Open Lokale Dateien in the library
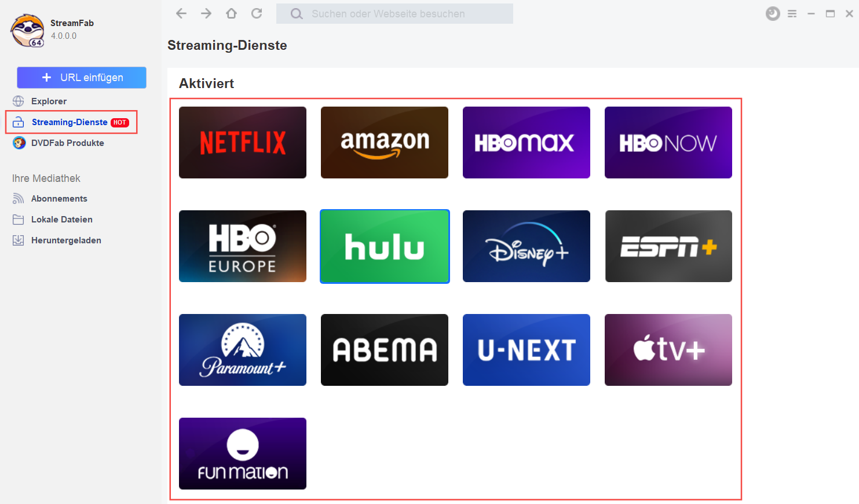 point(62,220)
